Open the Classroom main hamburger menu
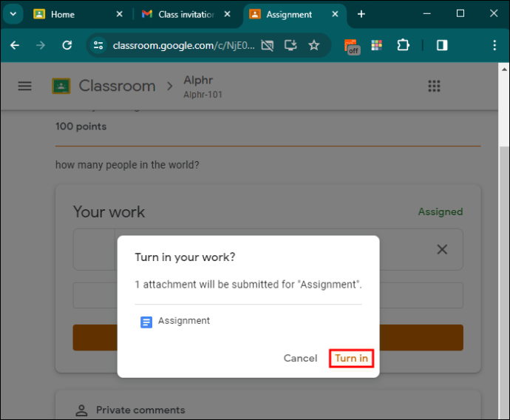Screen dimensions: 510x420 (x=24, y=86)
